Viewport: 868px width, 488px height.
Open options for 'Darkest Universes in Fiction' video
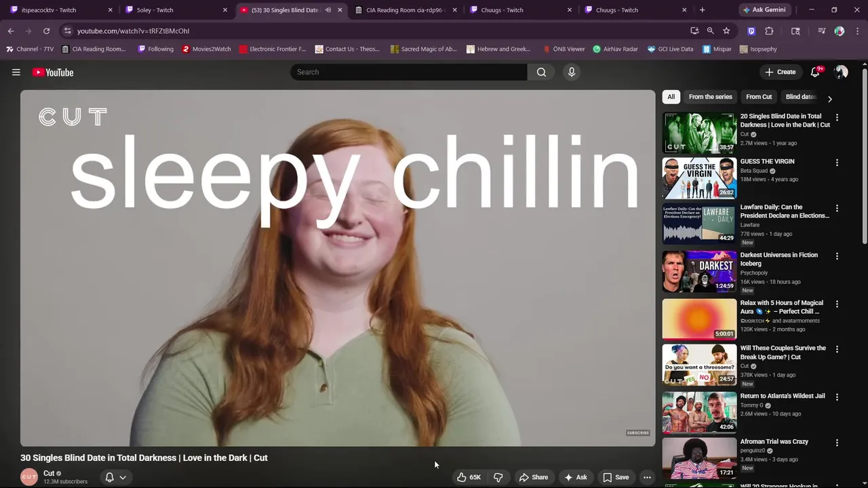tap(837, 256)
